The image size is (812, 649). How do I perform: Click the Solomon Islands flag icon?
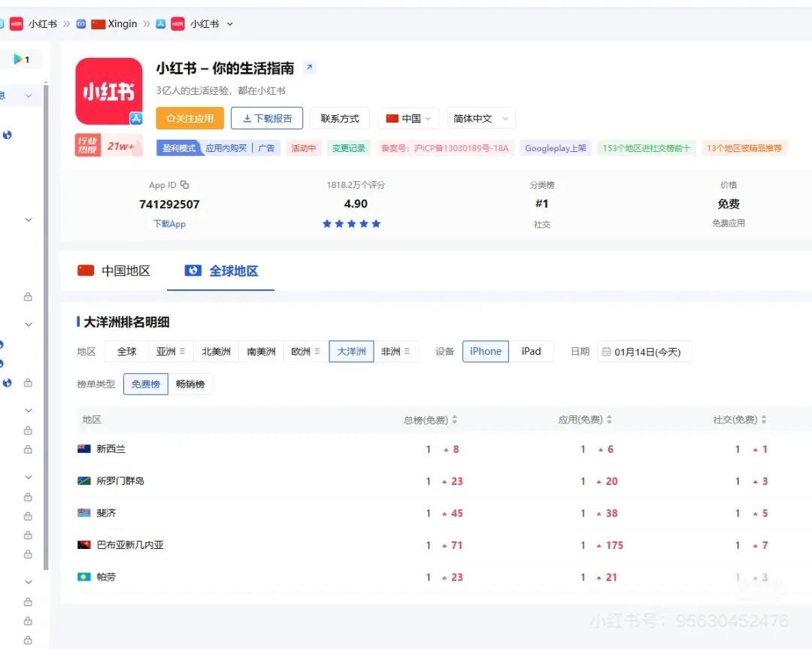[84, 481]
